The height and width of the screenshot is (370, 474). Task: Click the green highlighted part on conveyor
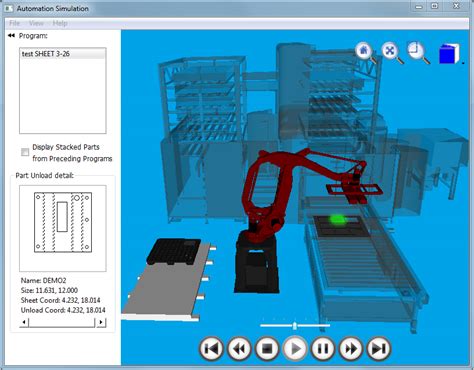[338, 219]
